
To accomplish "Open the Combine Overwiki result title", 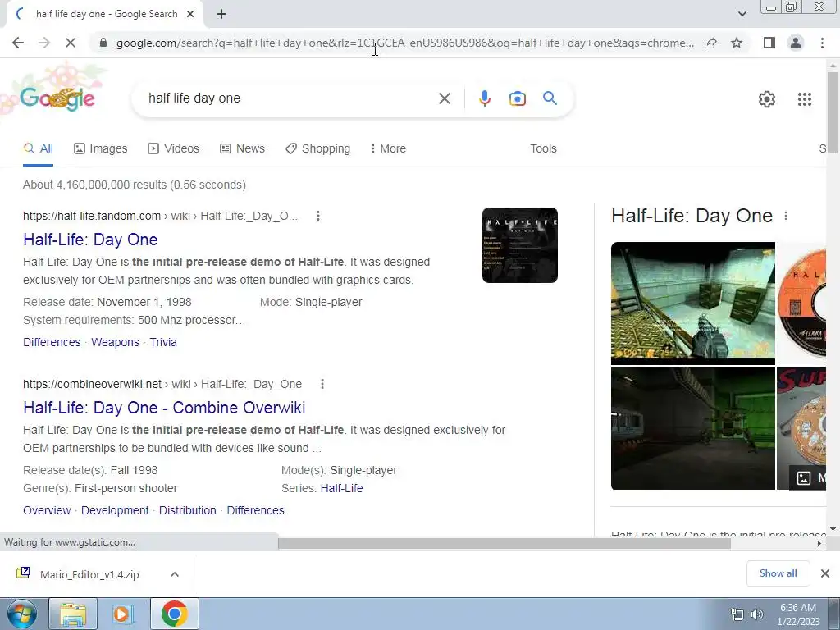I will coord(164,408).
